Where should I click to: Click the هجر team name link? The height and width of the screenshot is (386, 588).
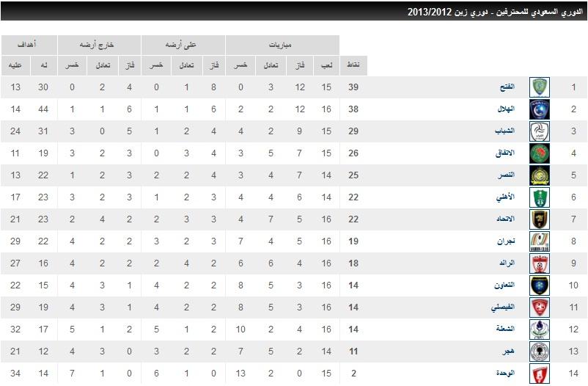click(x=508, y=352)
